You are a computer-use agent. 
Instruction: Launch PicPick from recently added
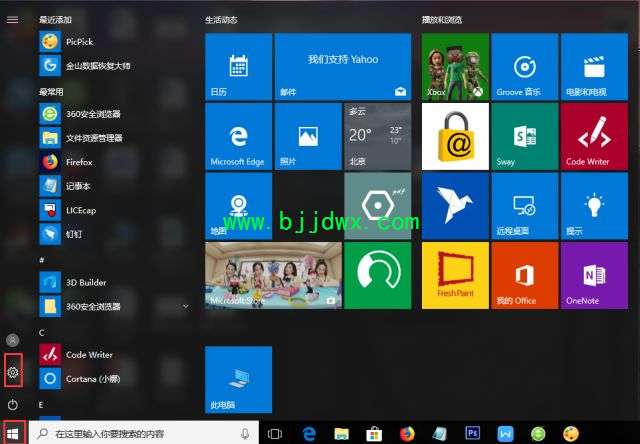114,42
